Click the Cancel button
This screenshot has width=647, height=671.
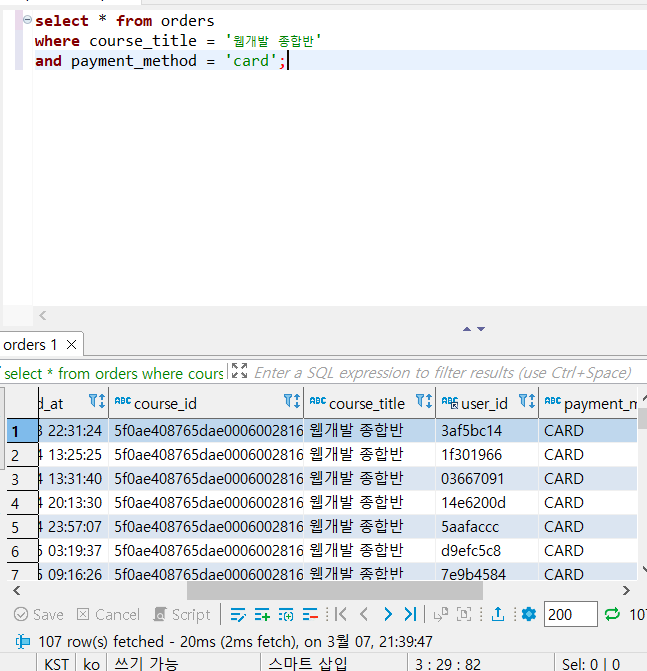(108, 615)
